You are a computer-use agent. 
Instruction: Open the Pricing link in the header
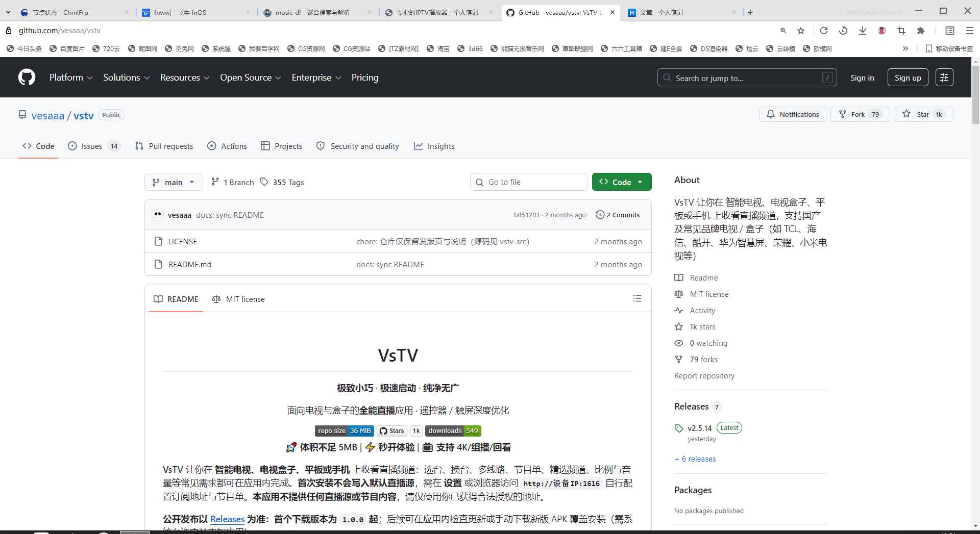point(365,78)
